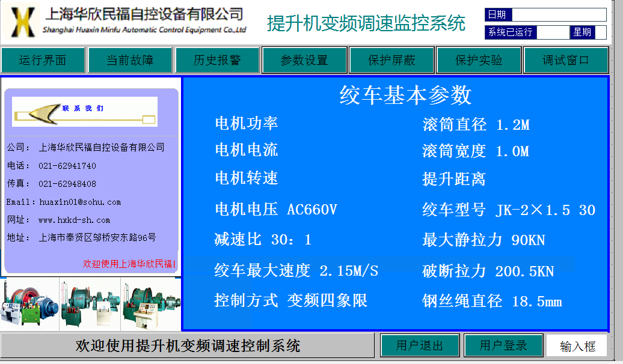
Task: View the 历史报警 alarm history
Action: point(217,60)
